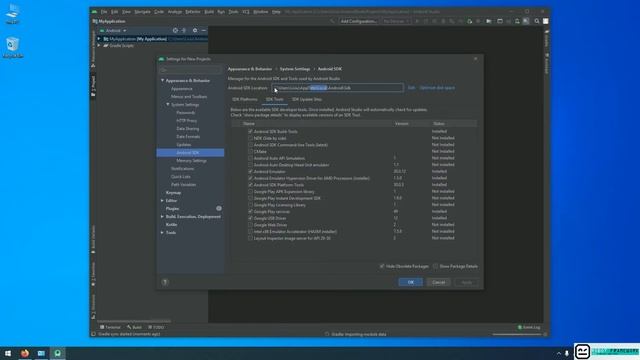The width and height of the screenshot is (640, 360).
Task: Collapse Appearance & Behavior tree node
Action: 162,80
